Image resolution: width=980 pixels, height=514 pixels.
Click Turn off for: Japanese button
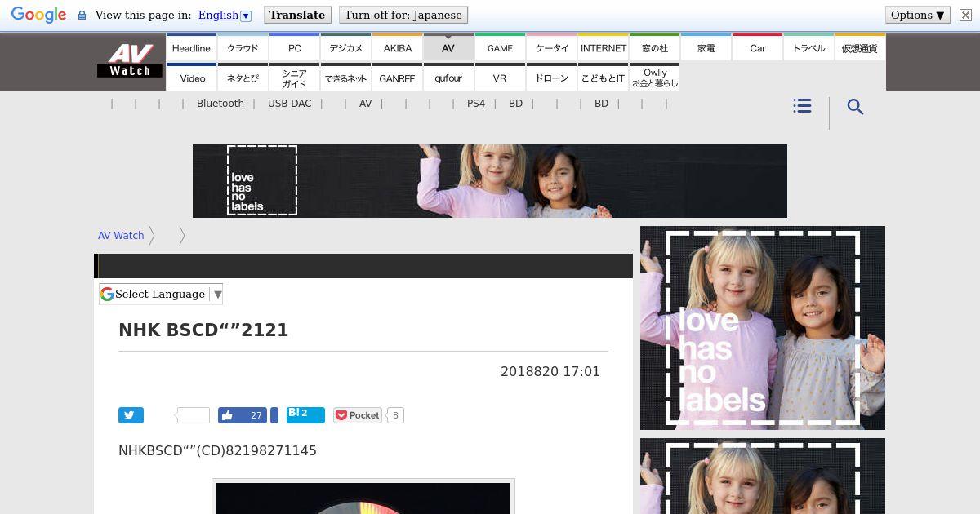click(x=403, y=15)
